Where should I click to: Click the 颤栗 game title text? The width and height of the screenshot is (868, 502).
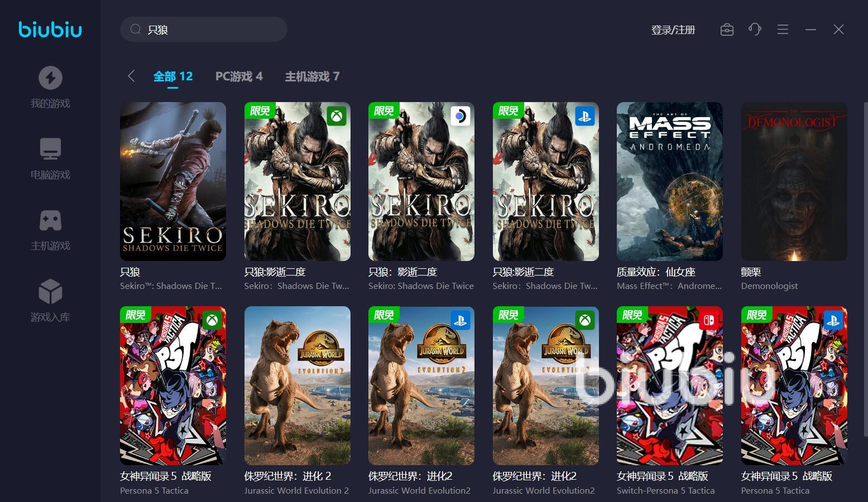(751, 272)
